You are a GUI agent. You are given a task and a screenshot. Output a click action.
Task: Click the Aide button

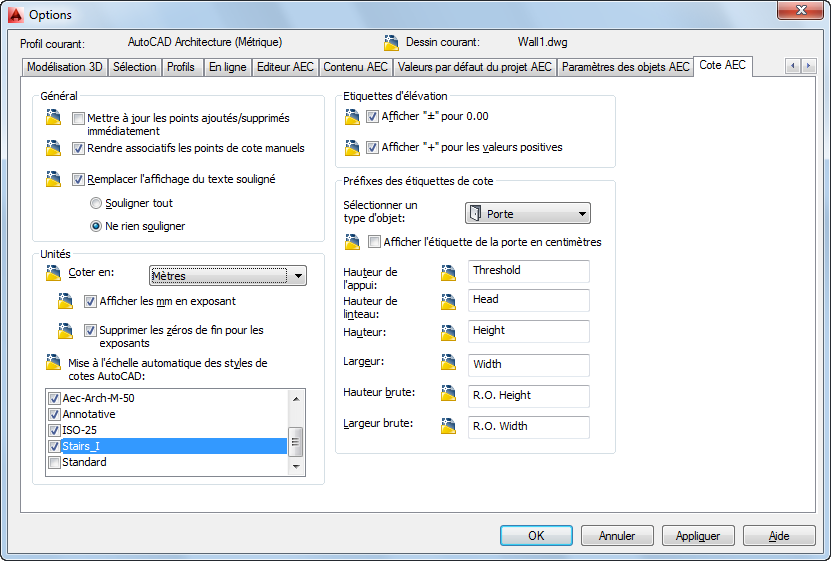click(x=779, y=536)
